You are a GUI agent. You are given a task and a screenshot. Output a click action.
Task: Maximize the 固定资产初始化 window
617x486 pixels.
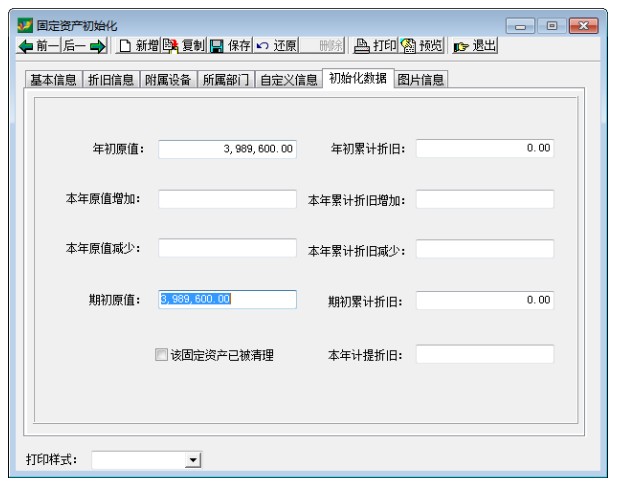coord(552,26)
